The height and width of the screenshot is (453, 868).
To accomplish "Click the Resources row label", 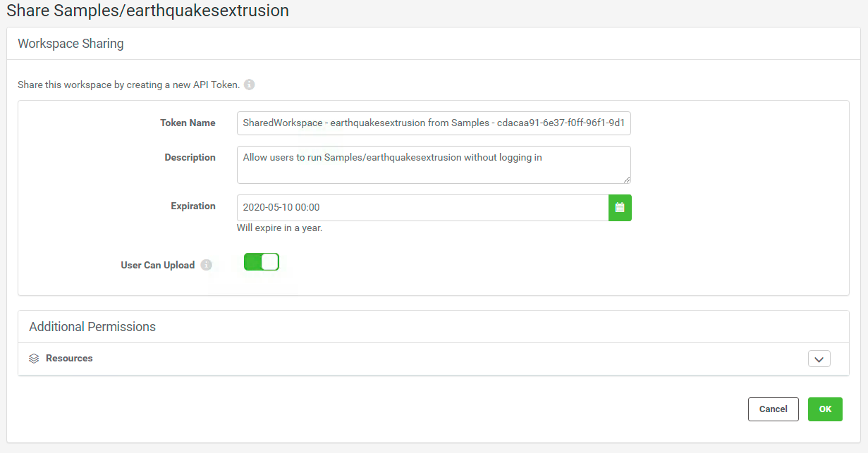I will (x=69, y=358).
